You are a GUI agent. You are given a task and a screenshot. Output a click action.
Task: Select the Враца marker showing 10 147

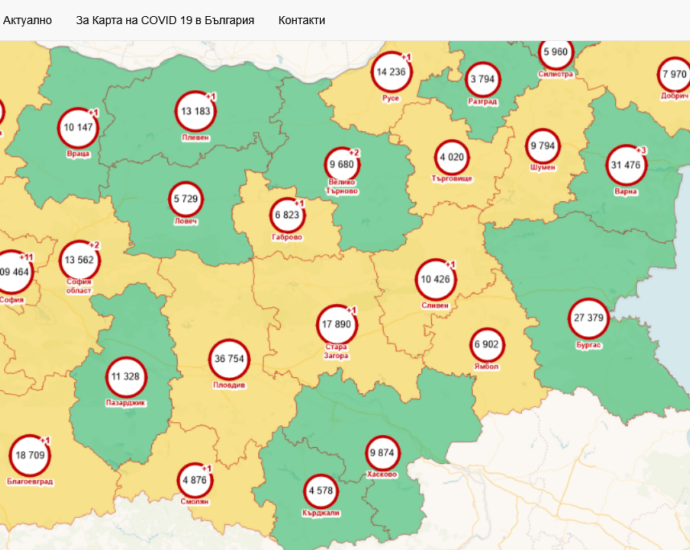(78, 128)
